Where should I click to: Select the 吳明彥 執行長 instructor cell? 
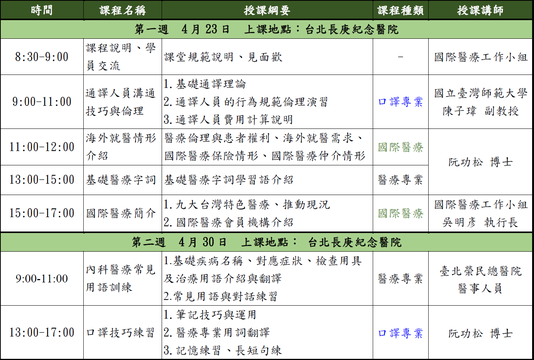click(x=481, y=213)
